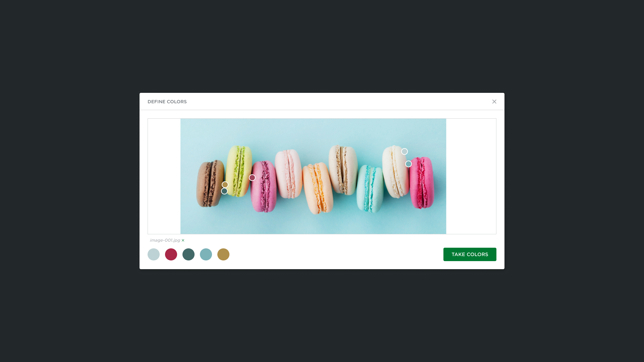Select the crimson picker marker on magenta macaron
644x362 pixels.
click(x=252, y=178)
